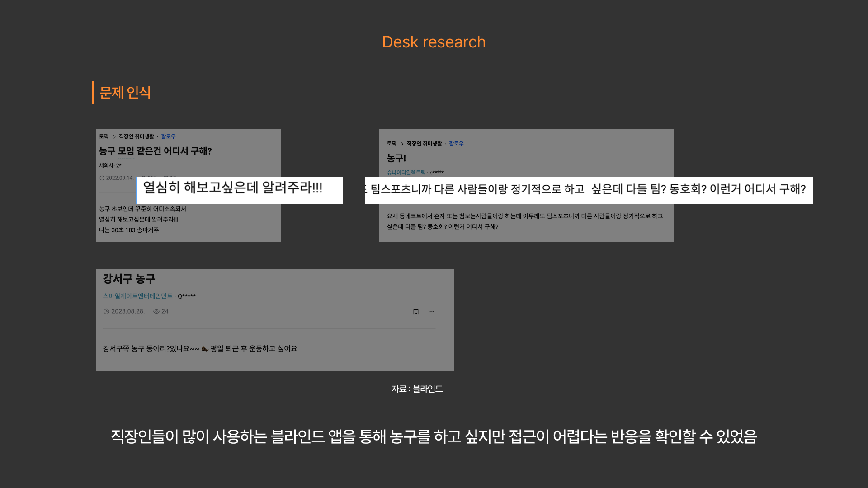Viewport: 868px width, 488px height.
Task: Open the three-dot more menu on 강서구 농구 post
Action: (x=431, y=311)
